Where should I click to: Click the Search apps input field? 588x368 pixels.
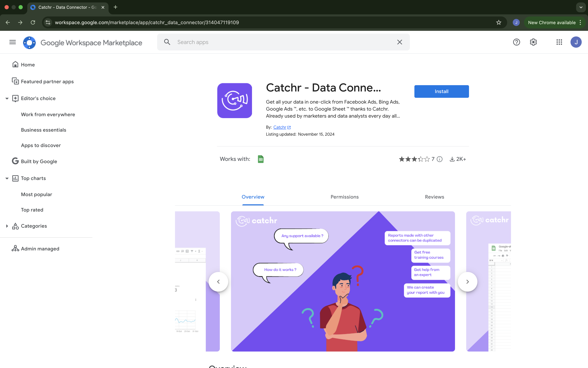[x=283, y=42]
